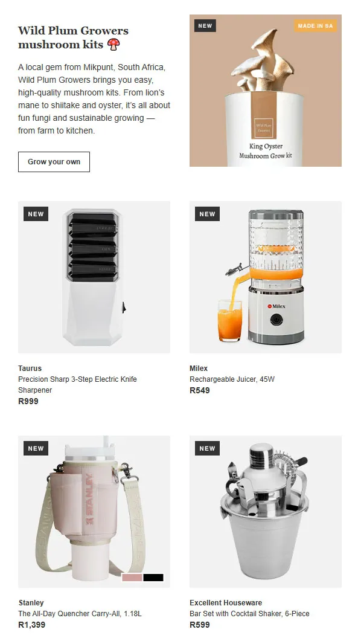
Task: Click the Excellent Houseware brand name
Action: click(x=226, y=602)
